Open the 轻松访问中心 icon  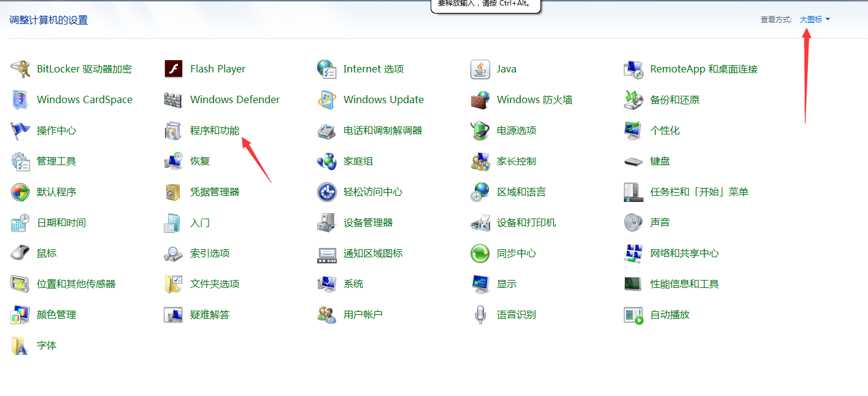pyautogui.click(x=327, y=192)
